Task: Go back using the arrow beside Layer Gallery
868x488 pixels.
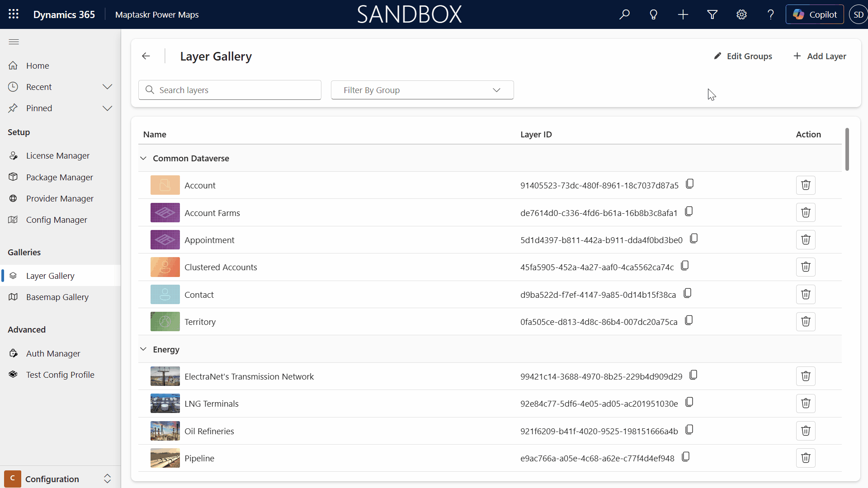Action: click(x=146, y=56)
